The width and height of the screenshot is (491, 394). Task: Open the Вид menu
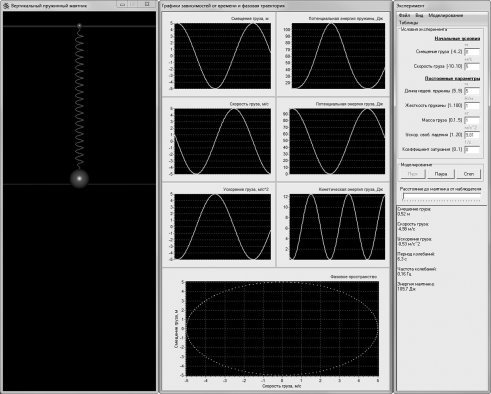419,15
